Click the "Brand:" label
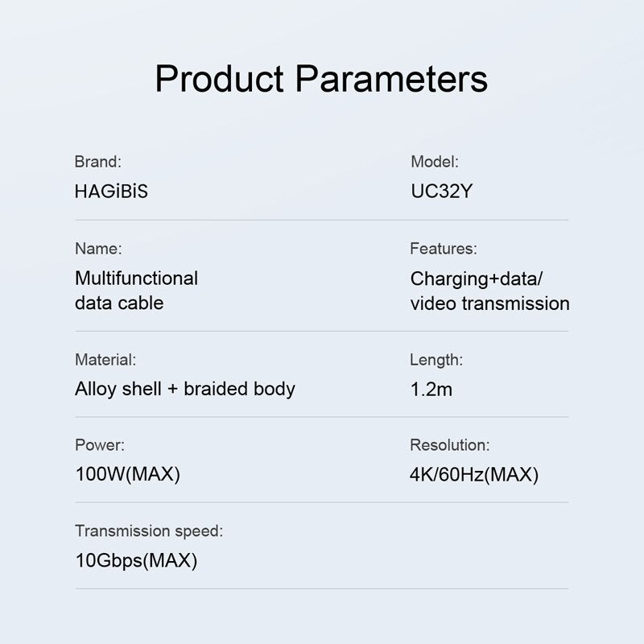This screenshot has width=644, height=644. (97, 161)
